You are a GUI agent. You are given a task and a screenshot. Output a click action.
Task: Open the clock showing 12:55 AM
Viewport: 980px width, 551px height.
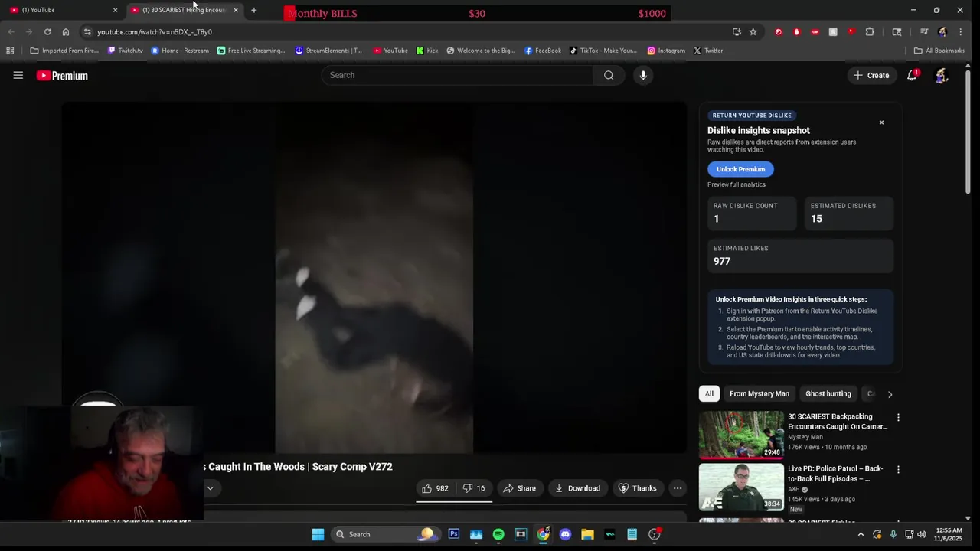pos(947,534)
